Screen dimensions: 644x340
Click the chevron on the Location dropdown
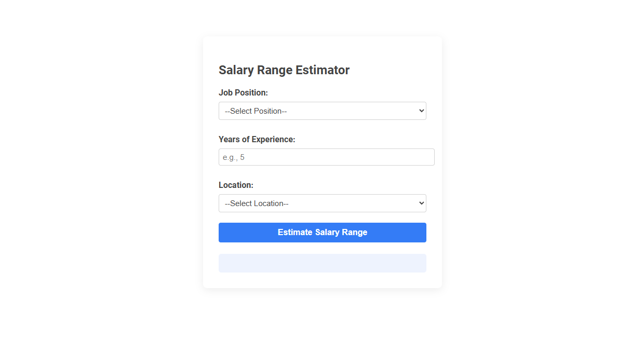pyautogui.click(x=420, y=203)
